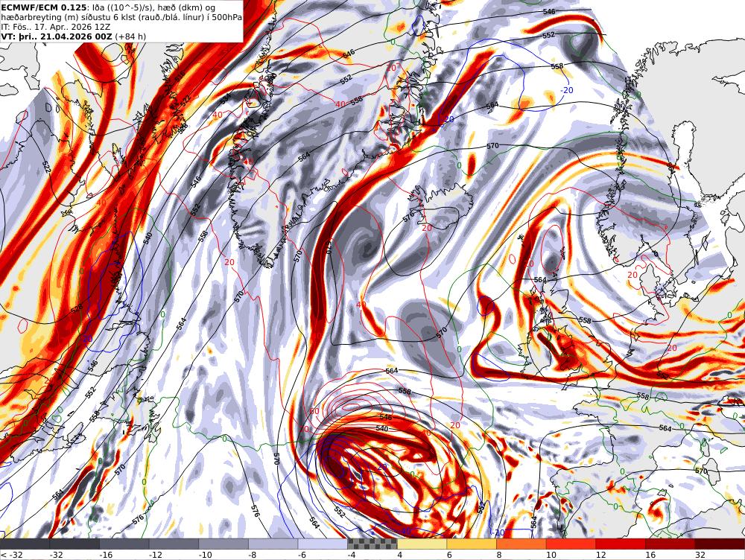Click the red segment between 10 and 12
The height and width of the screenshot is (560, 745).
(571, 544)
